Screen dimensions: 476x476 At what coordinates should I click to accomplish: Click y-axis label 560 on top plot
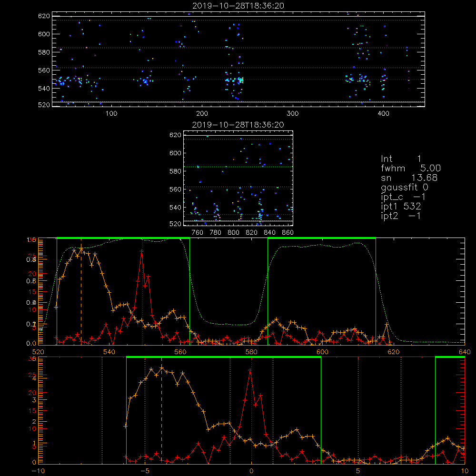(x=44, y=70)
